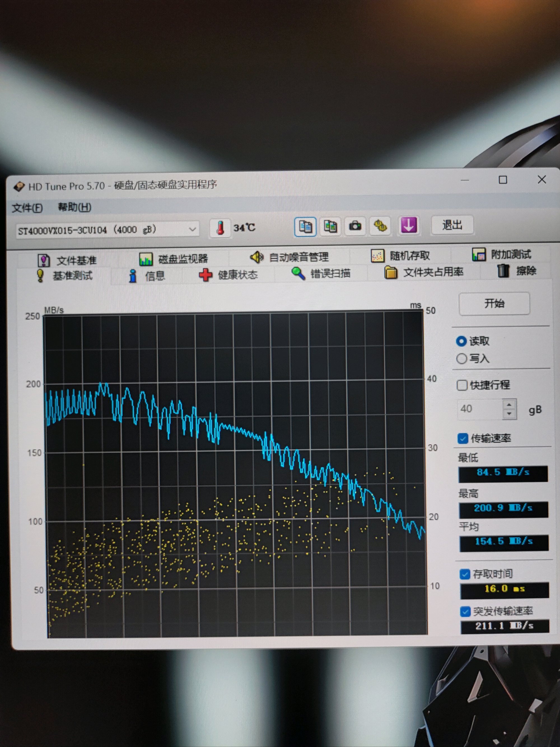Image resolution: width=560 pixels, height=747 pixels.
Task: Click the thermometer temperature icon
Action: coord(220,228)
